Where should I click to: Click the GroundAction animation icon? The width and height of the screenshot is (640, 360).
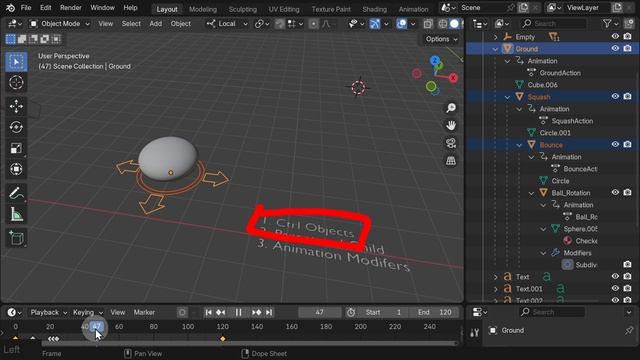pyautogui.click(x=531, y=73)
